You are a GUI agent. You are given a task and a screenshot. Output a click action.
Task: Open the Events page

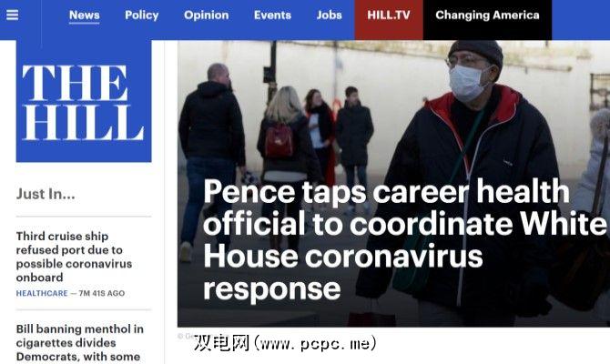[272, 15]
